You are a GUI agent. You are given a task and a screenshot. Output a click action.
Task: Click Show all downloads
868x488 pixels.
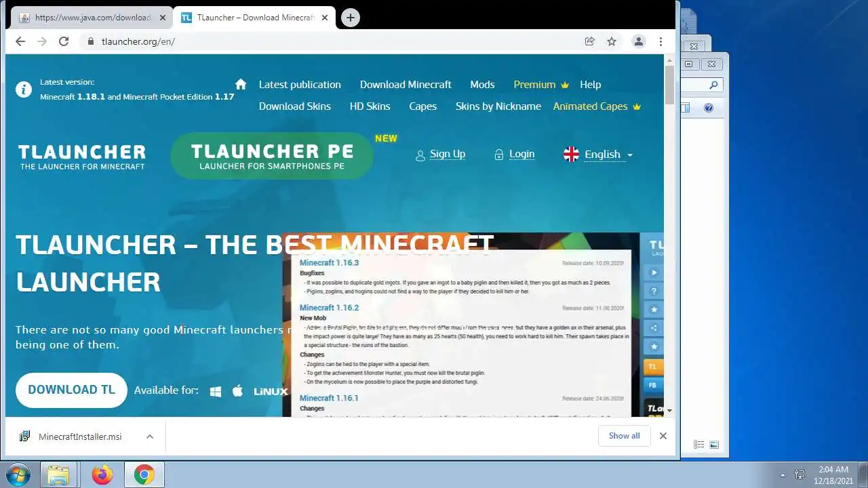pos(624,436)
